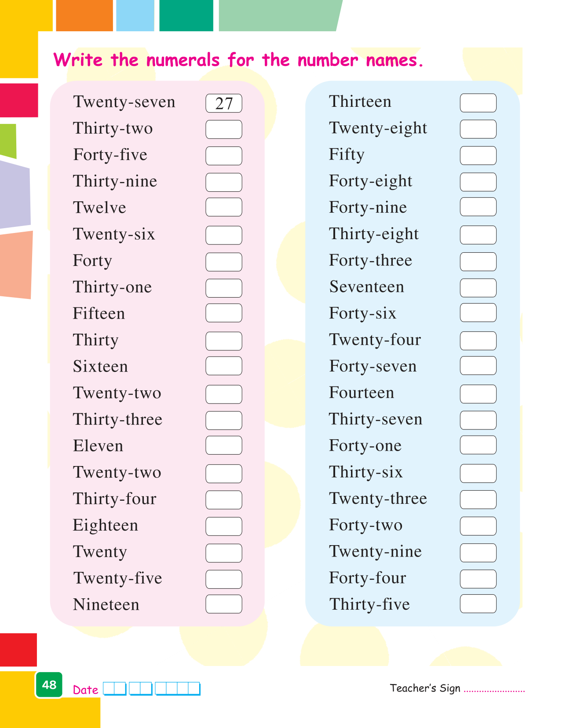Click the green page number 48 badge
This screenshot has height=728, width=570.
49,684
